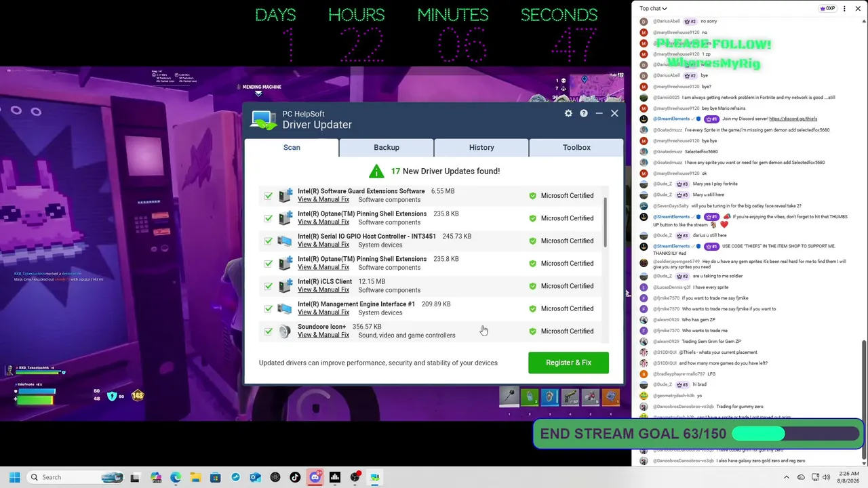Open the Driver Updater taskbar icon
The image size is (868, 488).
[x=374, y=477]
